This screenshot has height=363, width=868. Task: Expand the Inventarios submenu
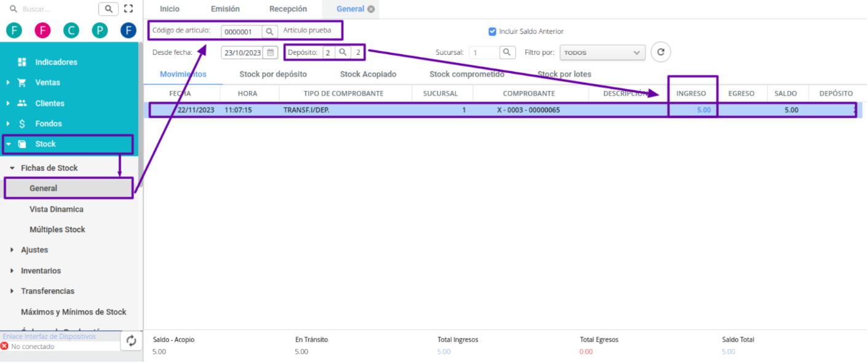12,271
